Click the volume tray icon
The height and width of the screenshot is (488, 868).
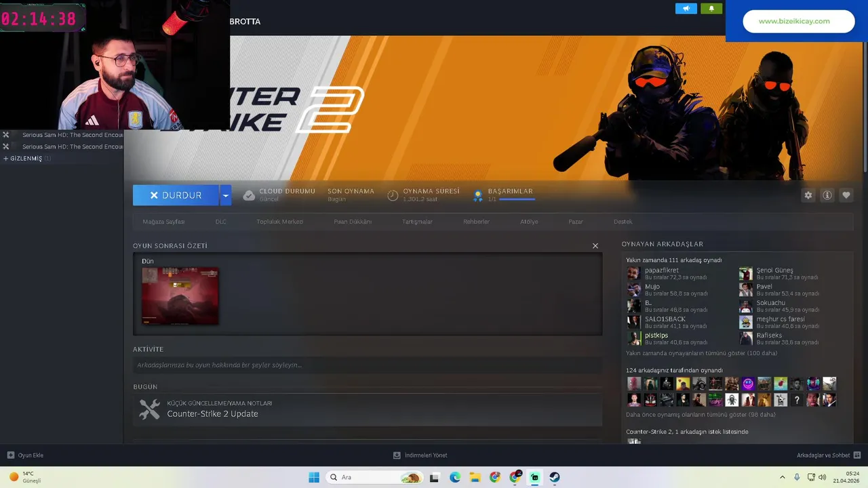(823, 477)
